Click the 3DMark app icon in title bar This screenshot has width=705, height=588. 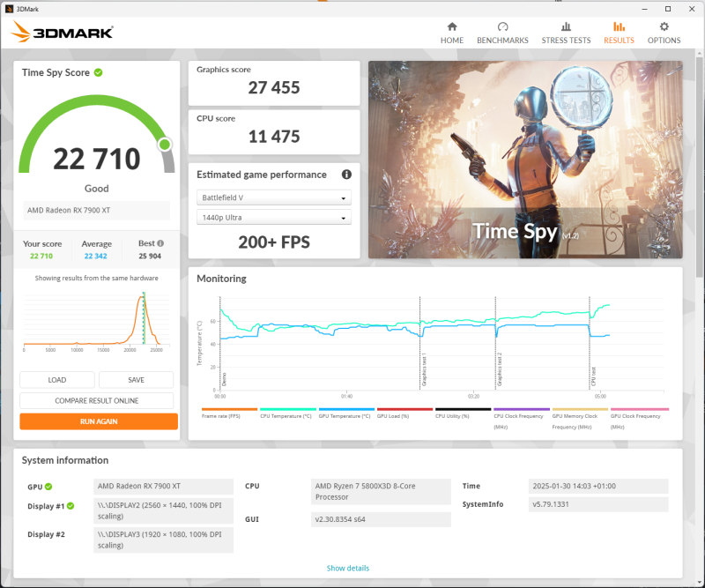(9, 9)
